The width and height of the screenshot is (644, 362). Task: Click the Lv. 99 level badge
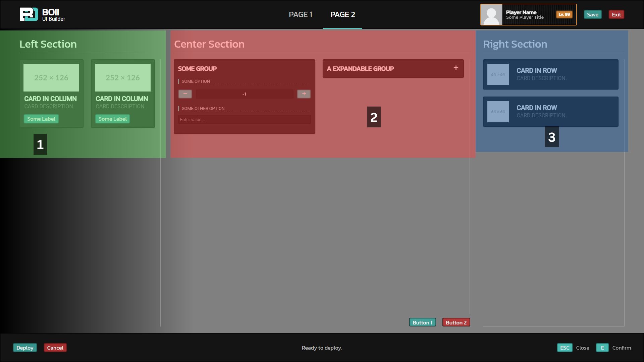(x=564, y=14)
